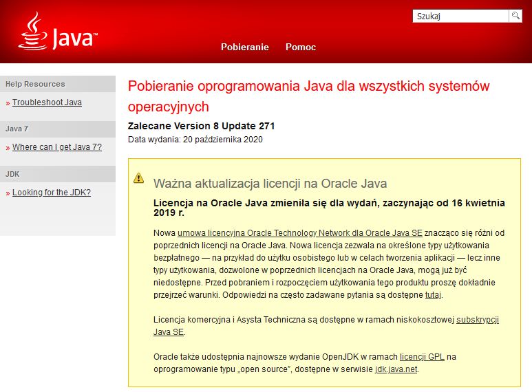Open the licencji GPL link
The height and width of the screenshot is (392, 532).
click(x=422, y=357)
